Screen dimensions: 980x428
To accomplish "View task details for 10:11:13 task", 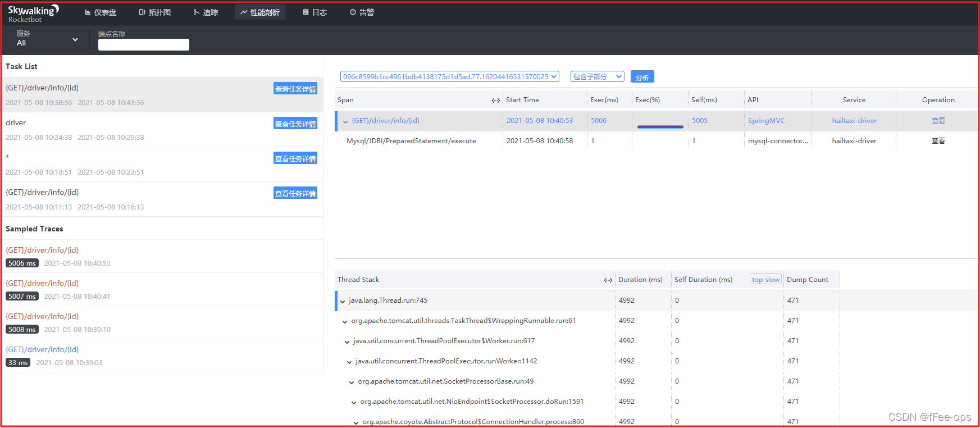I will click(295, 193).
